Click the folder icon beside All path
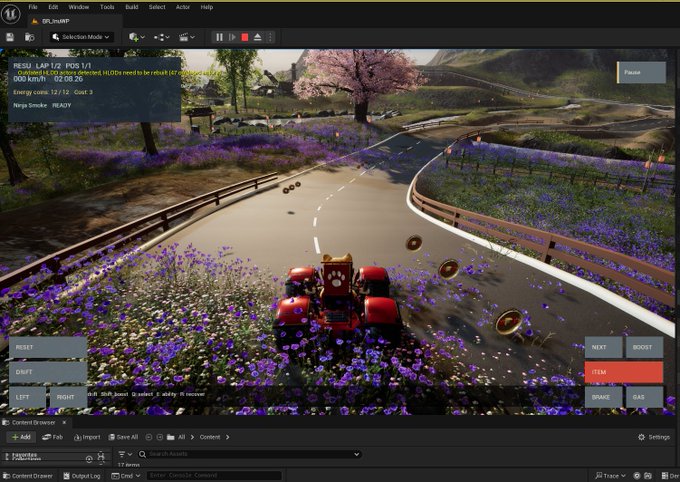Viewport: 680px width, 482px height. (x=170, y=437)
